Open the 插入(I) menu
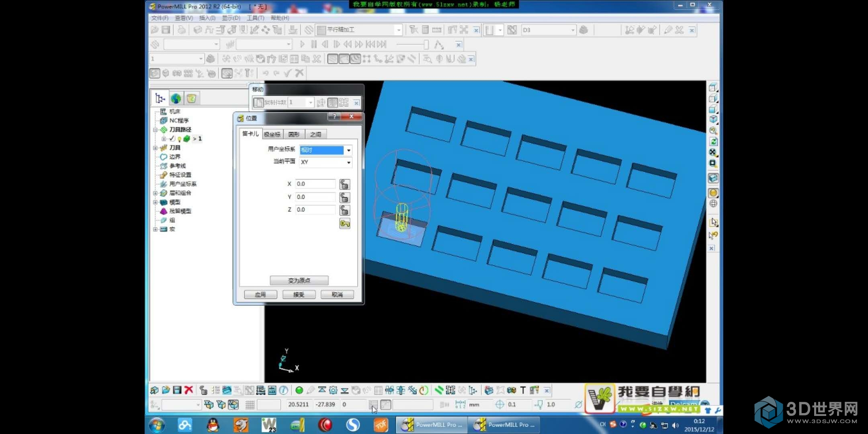The width and height of the screenshot is (868, 434). pos(207,18)
